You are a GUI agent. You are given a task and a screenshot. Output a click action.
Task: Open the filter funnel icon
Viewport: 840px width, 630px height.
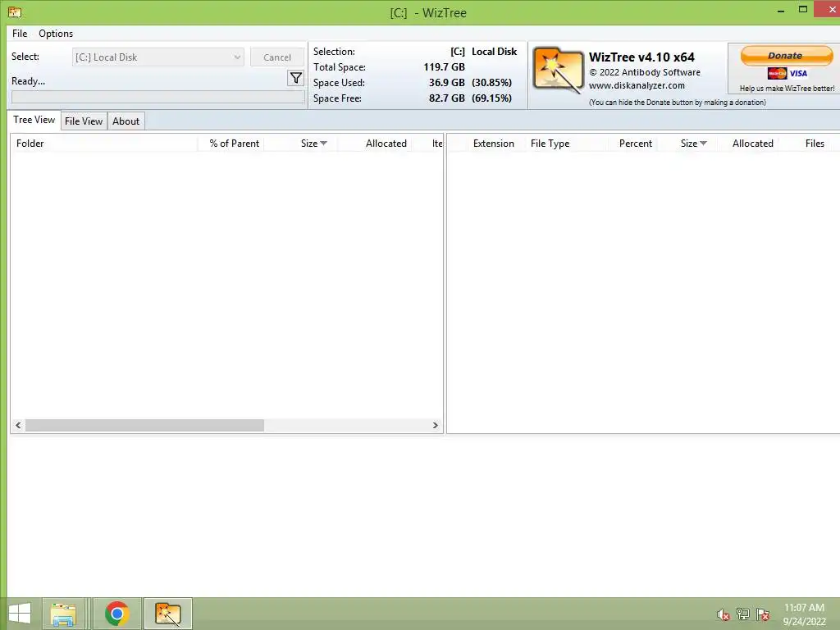pyautogui.click(x=295, y=78)
